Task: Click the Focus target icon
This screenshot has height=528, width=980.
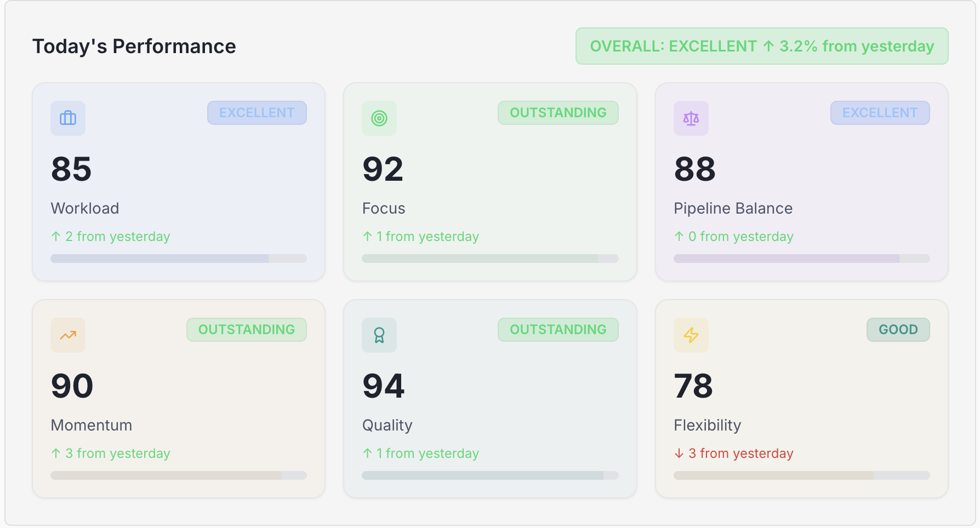Action: [379, 118]
